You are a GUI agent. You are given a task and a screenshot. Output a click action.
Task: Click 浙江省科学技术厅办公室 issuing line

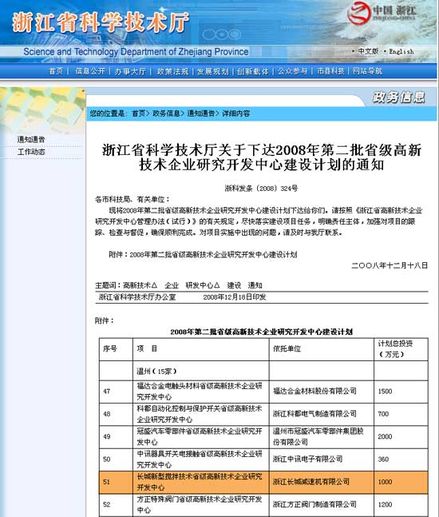click(137, 297)
